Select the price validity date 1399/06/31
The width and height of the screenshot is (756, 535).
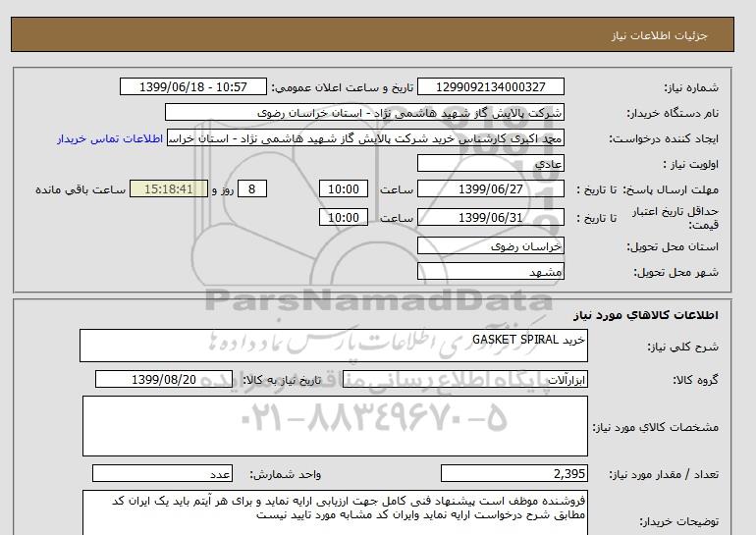click(x=490, y=217)
